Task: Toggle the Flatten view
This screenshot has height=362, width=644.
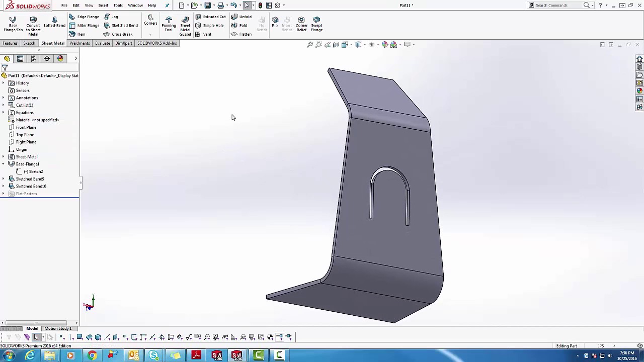Action: [x=241, y=34]
